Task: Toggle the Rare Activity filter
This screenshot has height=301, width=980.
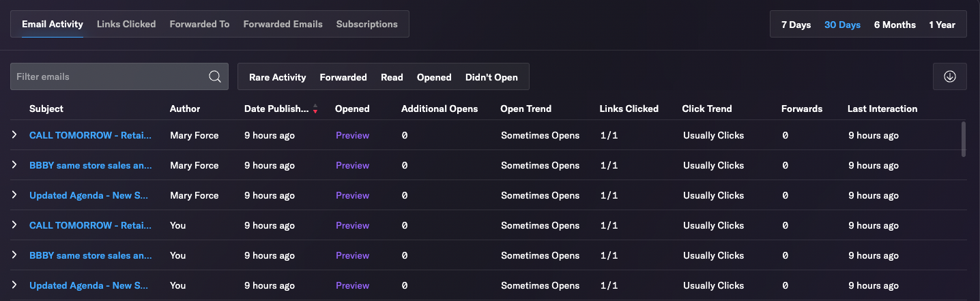Action: 277,77
